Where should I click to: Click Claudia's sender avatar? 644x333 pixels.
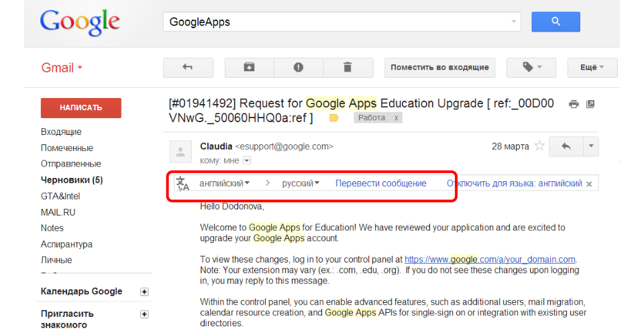click(180, 152)
